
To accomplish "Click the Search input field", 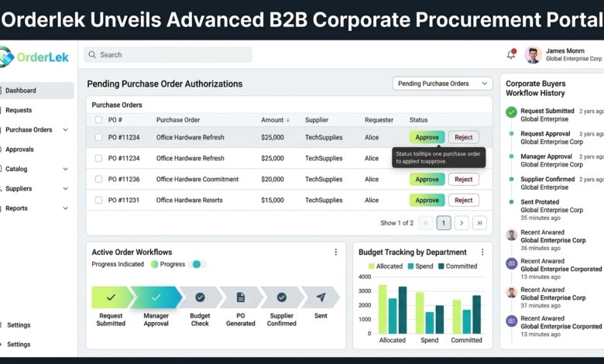I will [x=168, y=55].
